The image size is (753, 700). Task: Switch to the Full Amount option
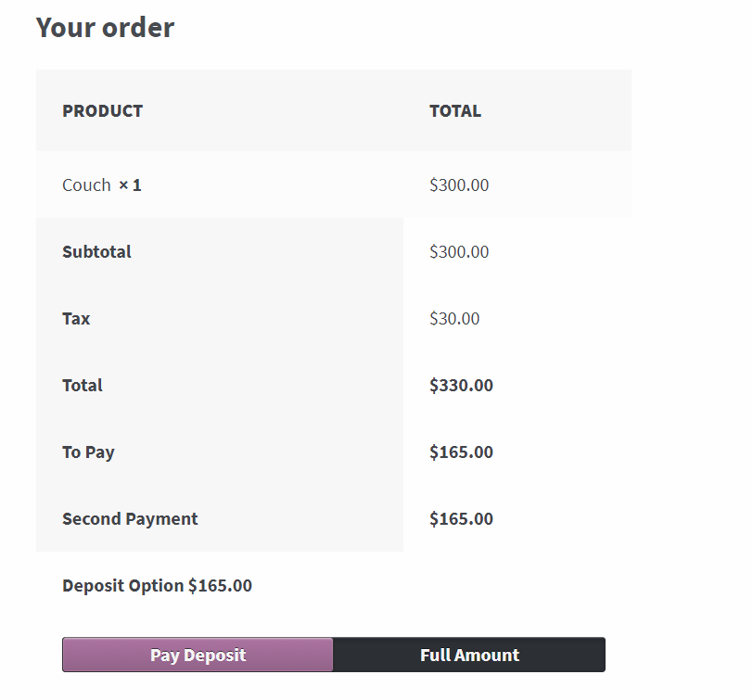point(469,655)
